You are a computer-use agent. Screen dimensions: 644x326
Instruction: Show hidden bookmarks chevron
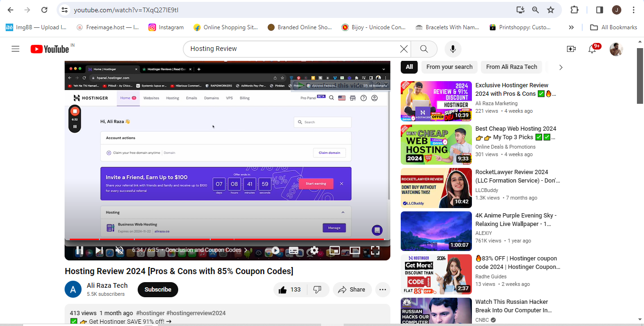(571, 27)
